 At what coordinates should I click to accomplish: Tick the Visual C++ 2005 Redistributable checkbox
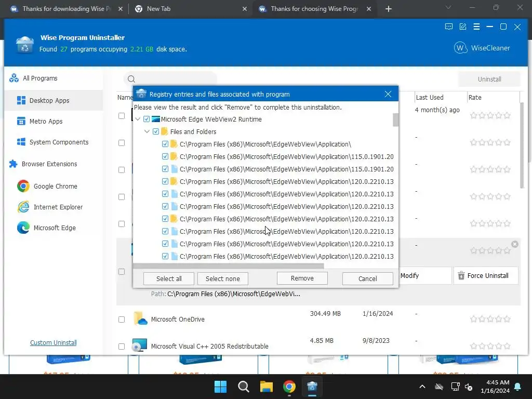coord(122,347)
